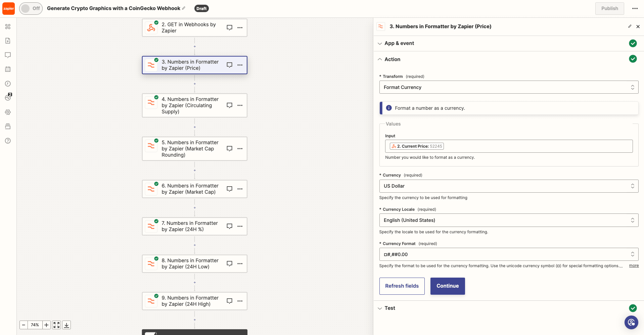Click the Refresh fields button
This screenshot has width=644, height=335.
click(x=402, y=286)
